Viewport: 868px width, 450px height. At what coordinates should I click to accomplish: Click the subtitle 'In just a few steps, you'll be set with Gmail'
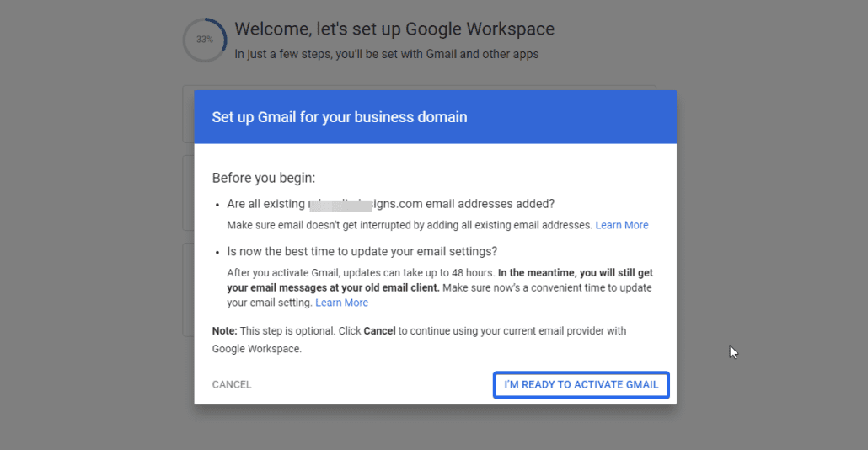[387, 54]
